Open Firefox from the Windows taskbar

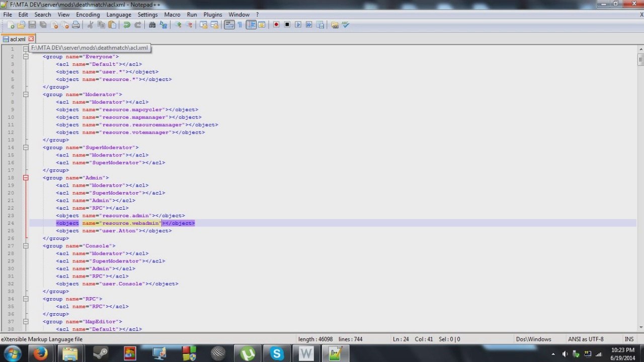point(40,353)
